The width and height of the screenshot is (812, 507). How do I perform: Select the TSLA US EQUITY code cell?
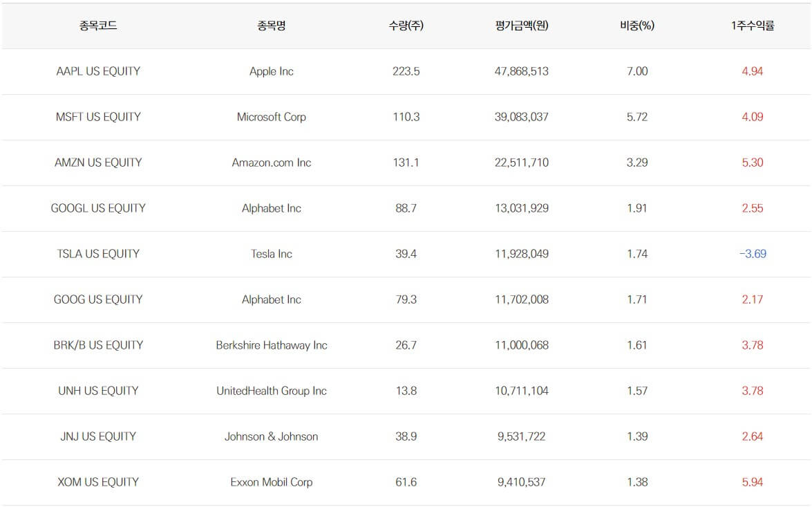98,253
